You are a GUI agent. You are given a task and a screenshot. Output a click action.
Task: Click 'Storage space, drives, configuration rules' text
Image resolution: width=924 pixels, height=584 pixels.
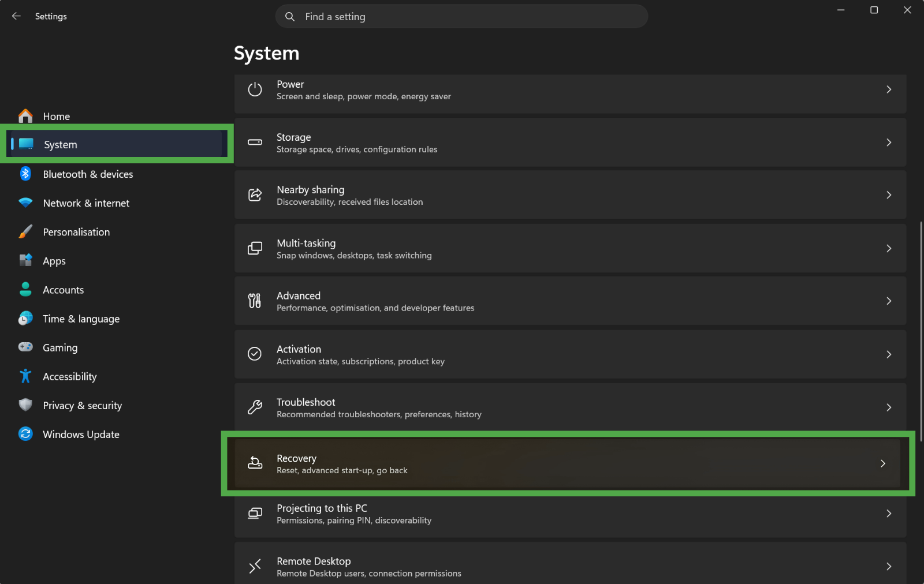(357, 149)
